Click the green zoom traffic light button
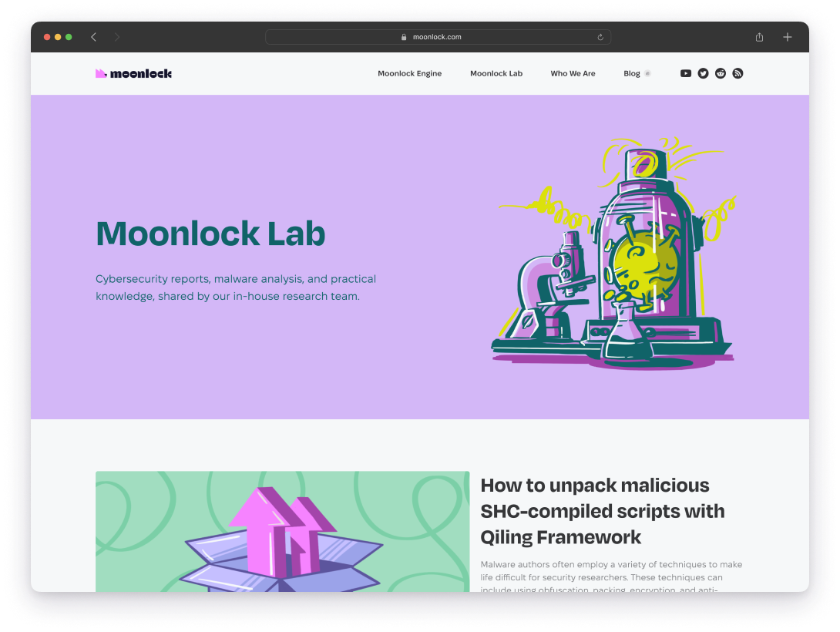The width and height of the screenshot is (840, 632). pyautogui.click(x=69, y=36)
